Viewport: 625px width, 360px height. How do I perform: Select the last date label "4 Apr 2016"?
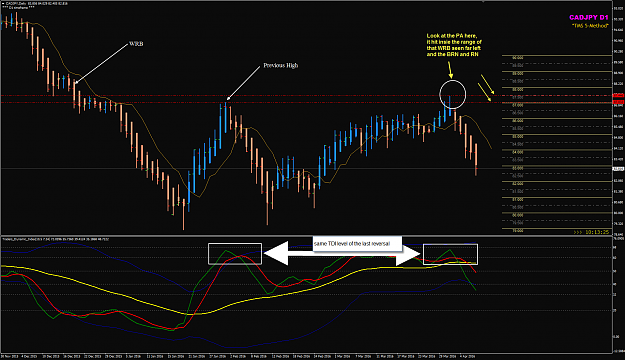(467, 356)
